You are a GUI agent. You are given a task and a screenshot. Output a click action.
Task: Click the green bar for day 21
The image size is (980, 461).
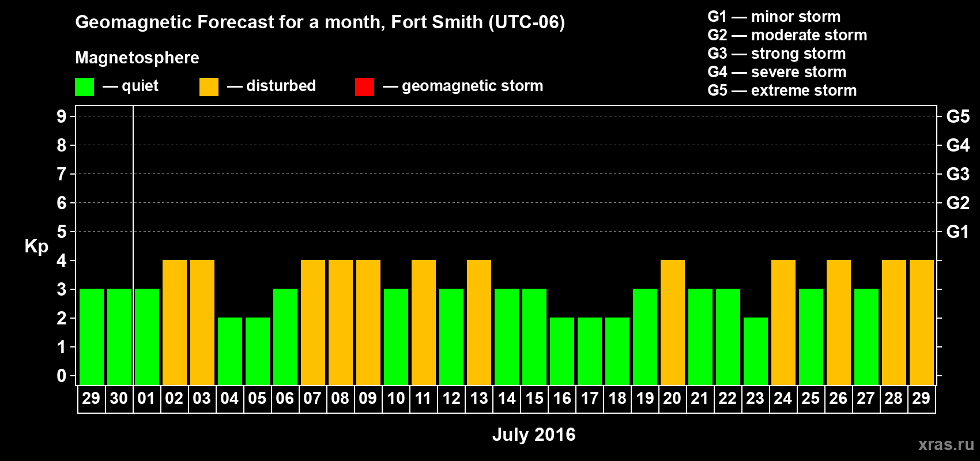700,337
